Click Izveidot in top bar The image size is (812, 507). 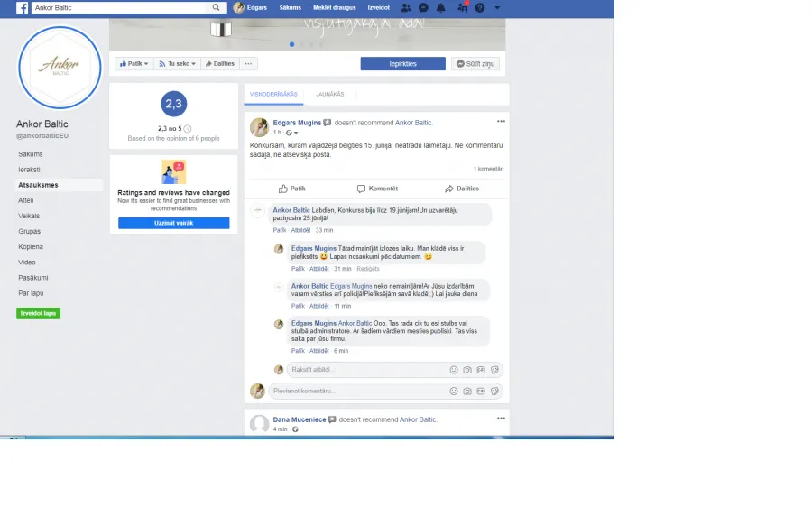(x=379, y=8)
